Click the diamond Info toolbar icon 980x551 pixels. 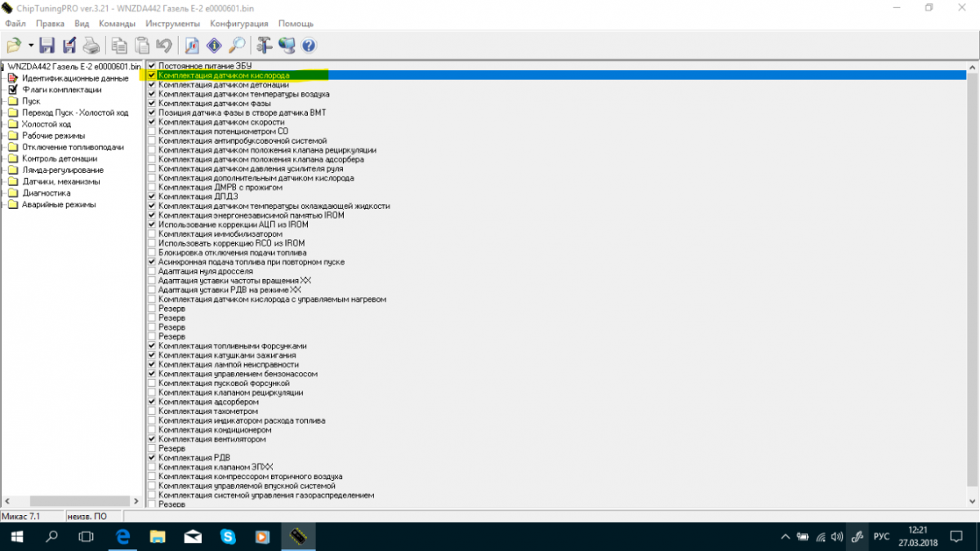point(214,45)
